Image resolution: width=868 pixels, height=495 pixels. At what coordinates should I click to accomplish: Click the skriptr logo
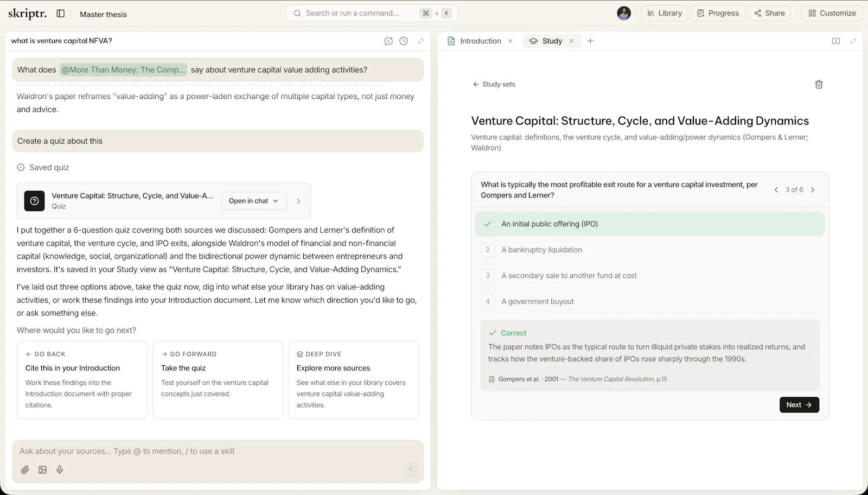click(27, 14)
